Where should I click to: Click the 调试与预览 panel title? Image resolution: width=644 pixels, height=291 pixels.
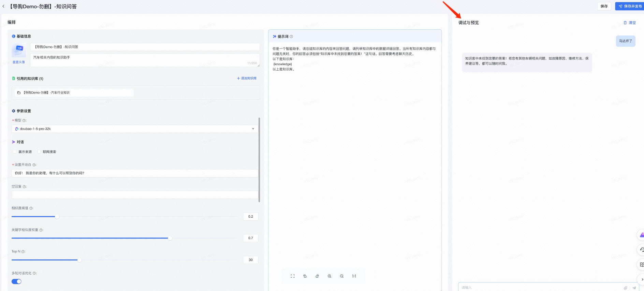point(469,23)
